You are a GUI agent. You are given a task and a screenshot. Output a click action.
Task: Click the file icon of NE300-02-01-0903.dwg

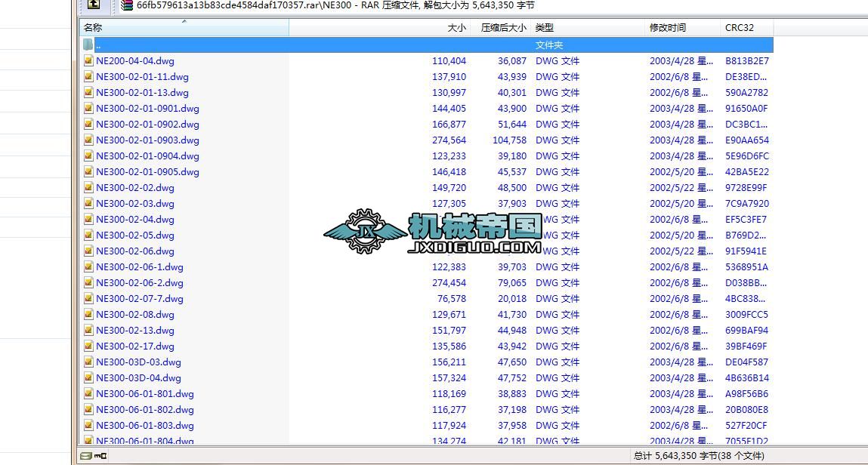pos(88,140)
